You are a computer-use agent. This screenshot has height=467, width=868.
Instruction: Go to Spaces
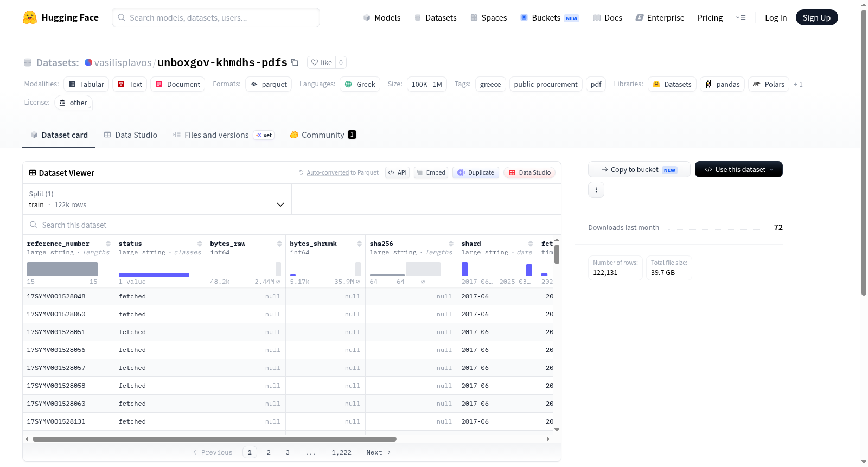[x=488, y=17]
